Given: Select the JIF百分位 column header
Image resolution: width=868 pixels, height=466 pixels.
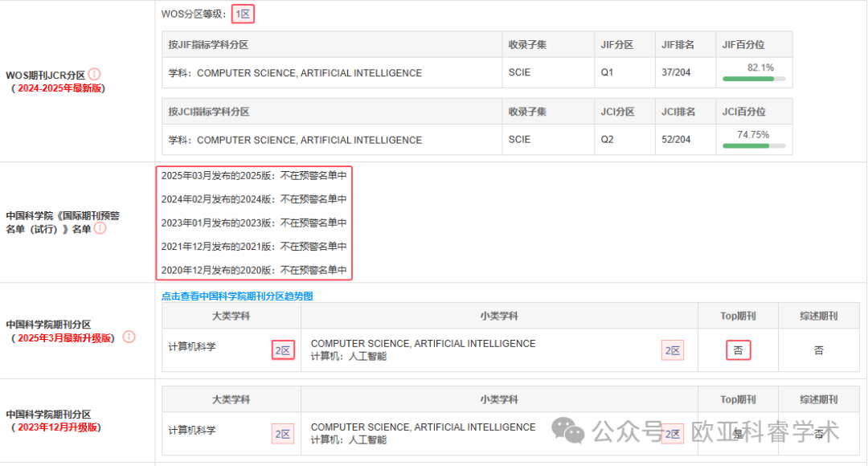Looking at the screenshot, I should tap(743, 45).
